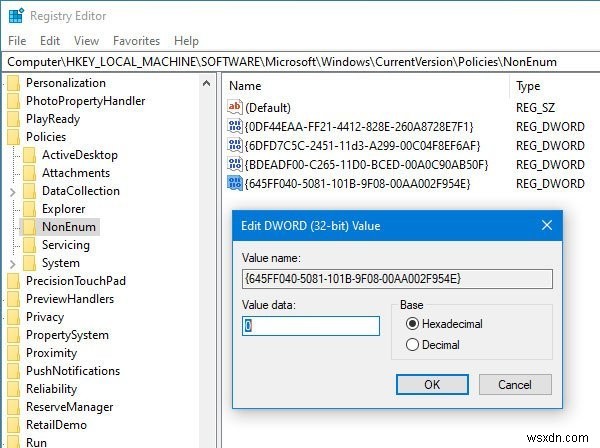Click the DWORD icon for {645FF040-5081-101B-9F08-00AA002F954E}
Viewport: 600px width, 448px height.
click(234, 184)
